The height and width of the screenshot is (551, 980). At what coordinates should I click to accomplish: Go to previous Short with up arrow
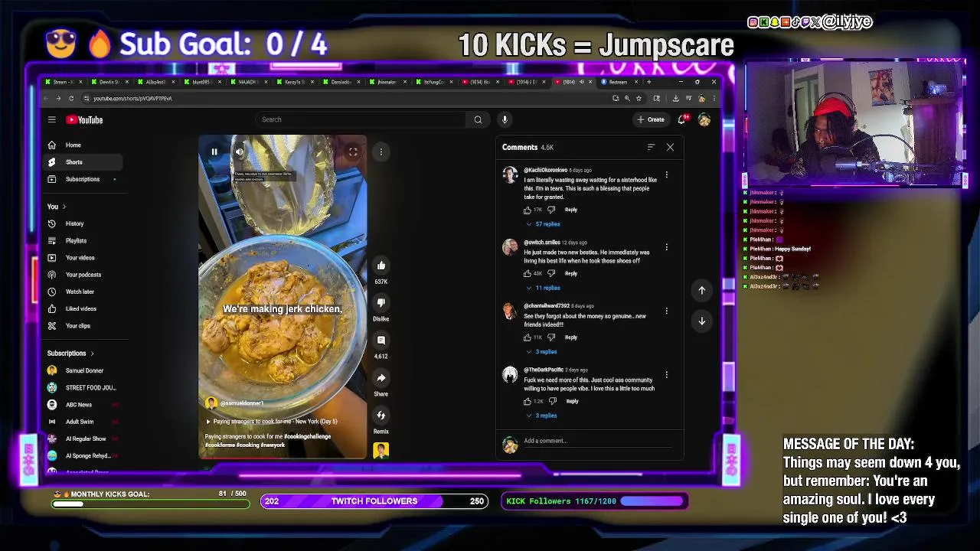tap(701, 290)
